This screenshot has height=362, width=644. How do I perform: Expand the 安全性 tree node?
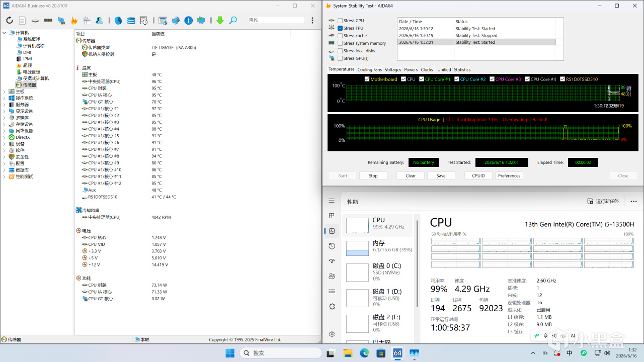pyautogui.click(x=5, y=157)
